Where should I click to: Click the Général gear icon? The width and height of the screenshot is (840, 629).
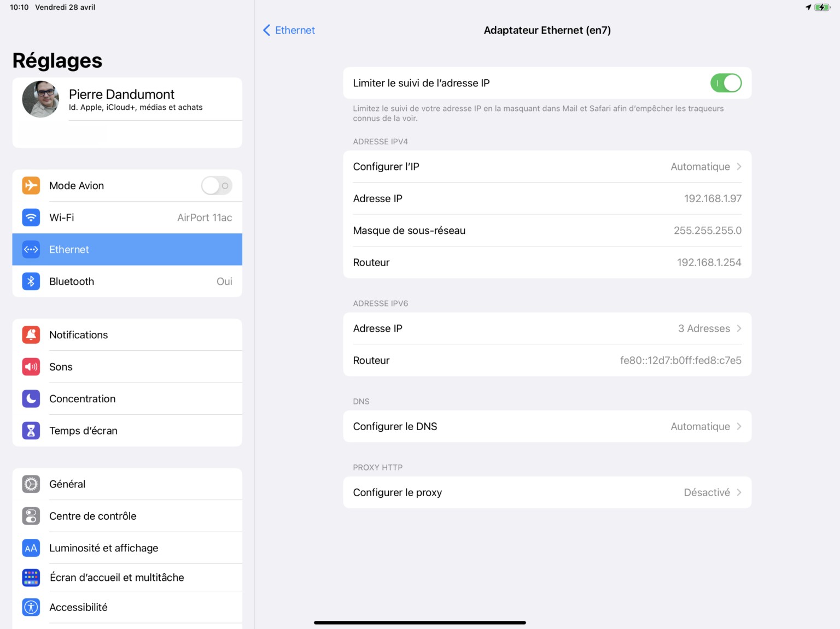coord(31,484)
